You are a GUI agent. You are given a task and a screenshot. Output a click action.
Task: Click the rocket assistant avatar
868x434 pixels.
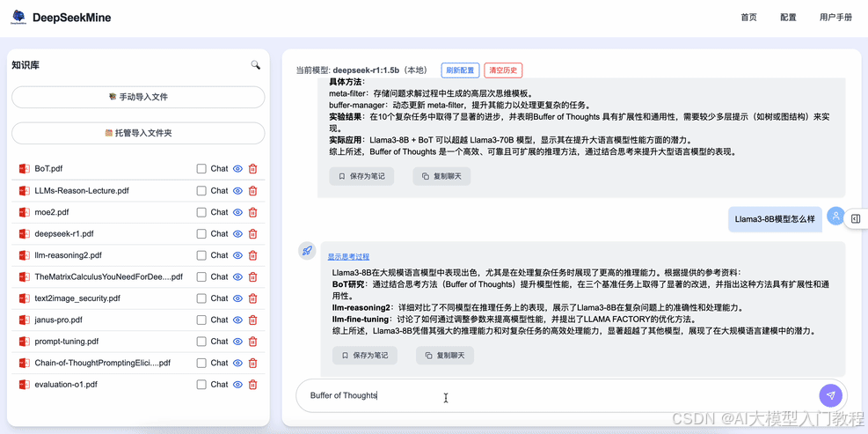tap(306, 251)
